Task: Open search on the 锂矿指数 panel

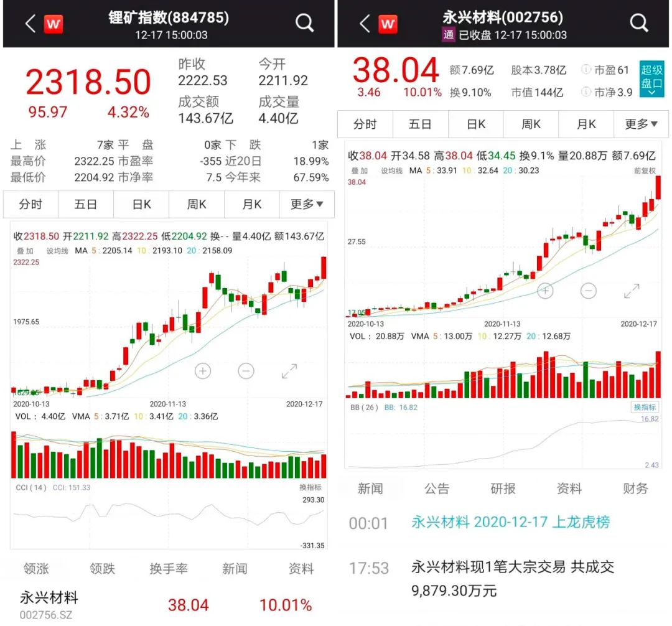Action: (304, 22)
